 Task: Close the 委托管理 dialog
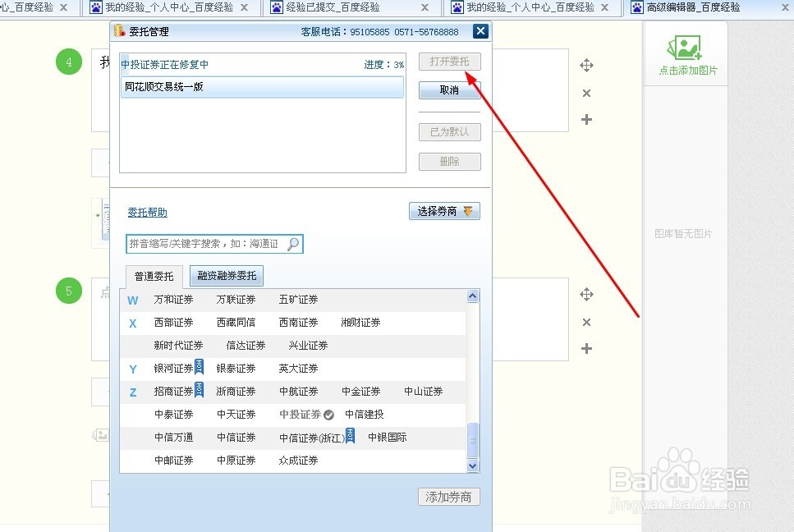(x=480, y=31)
